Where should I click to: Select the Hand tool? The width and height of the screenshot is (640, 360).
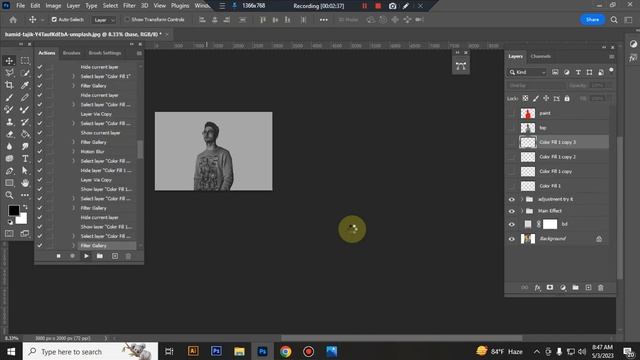(25, 183)
